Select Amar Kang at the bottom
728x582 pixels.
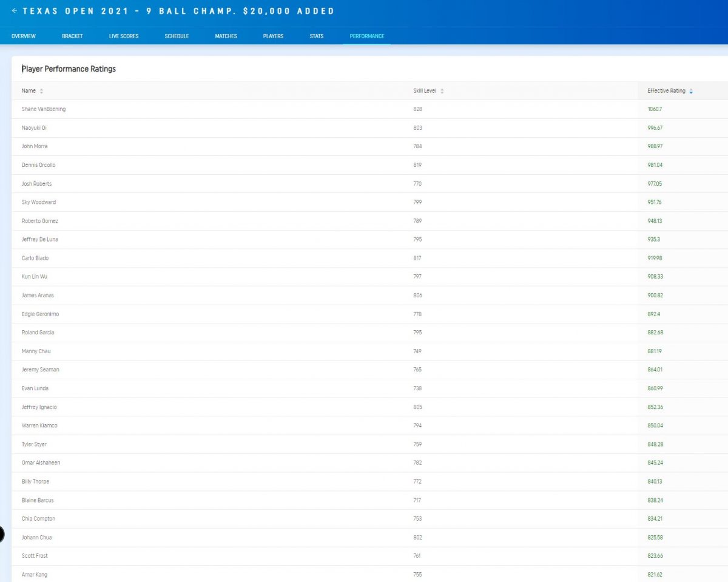click(x=35, y=574)
